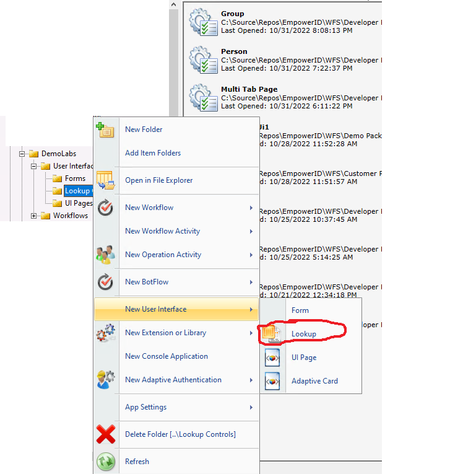Open the New Adaptive Authentication submenu arrow

(x=251, y=380)
